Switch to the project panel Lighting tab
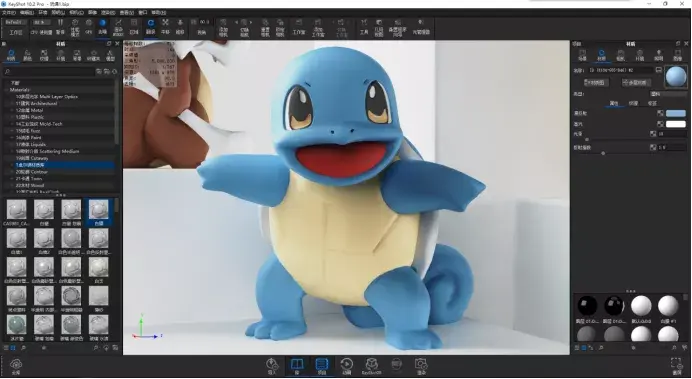Viewport: 692px width, 379px height. [x=658, y=55]
